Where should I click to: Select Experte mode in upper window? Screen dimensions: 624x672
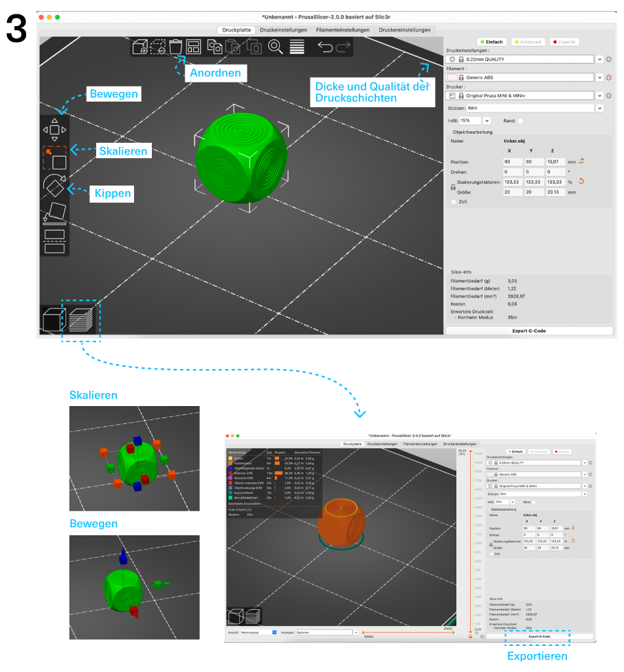click(564, 42)
